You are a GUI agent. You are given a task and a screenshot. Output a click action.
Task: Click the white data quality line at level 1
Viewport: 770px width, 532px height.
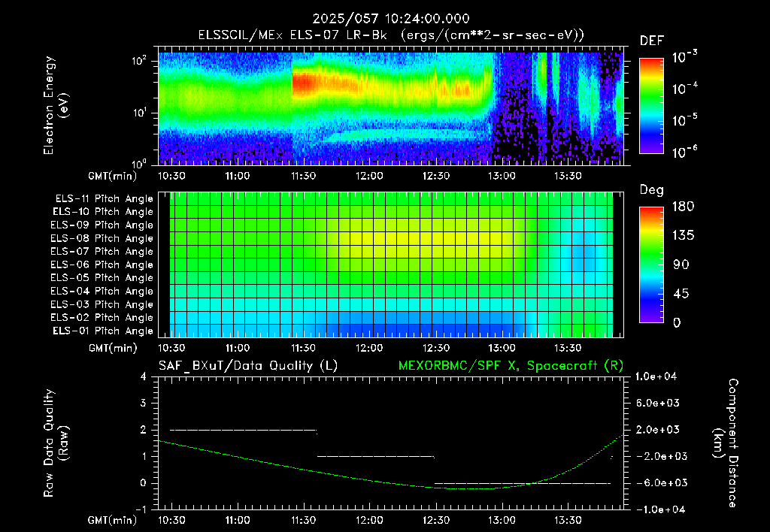click(376, 456)
